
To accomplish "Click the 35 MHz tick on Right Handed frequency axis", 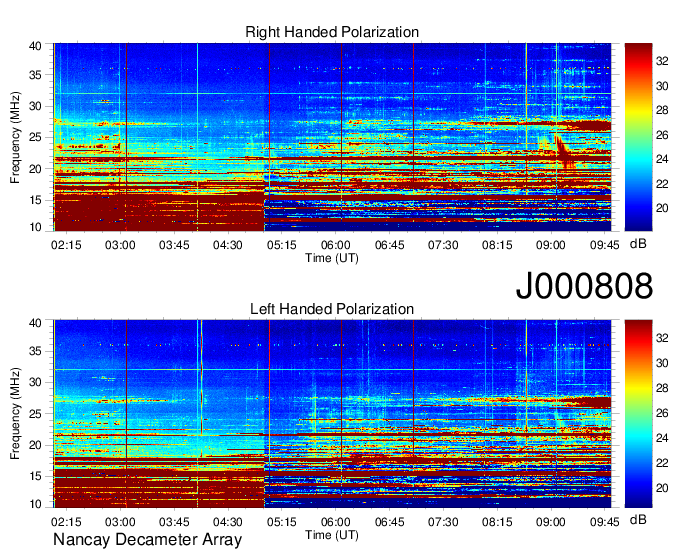I will click(36, 75).
